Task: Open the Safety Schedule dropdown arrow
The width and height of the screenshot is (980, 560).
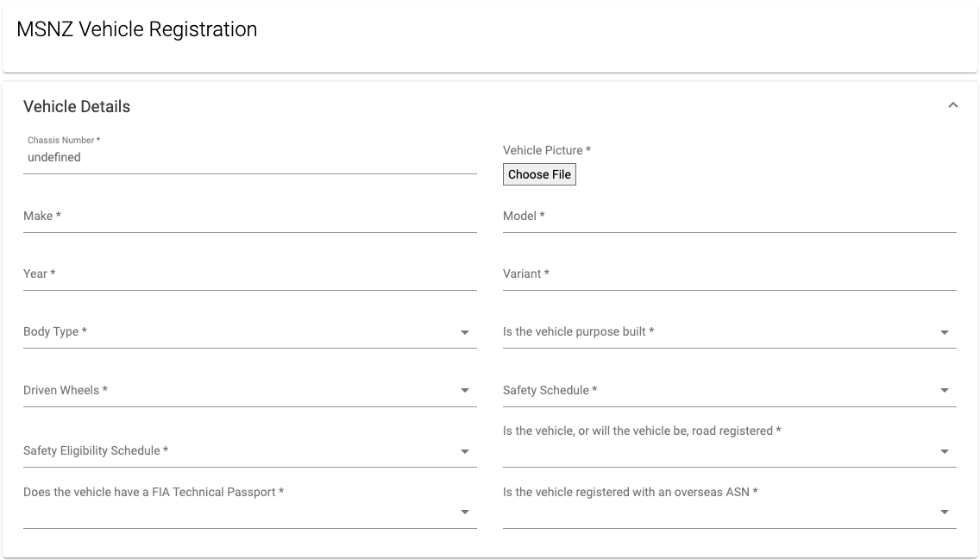Action: [x=945, y=391]
